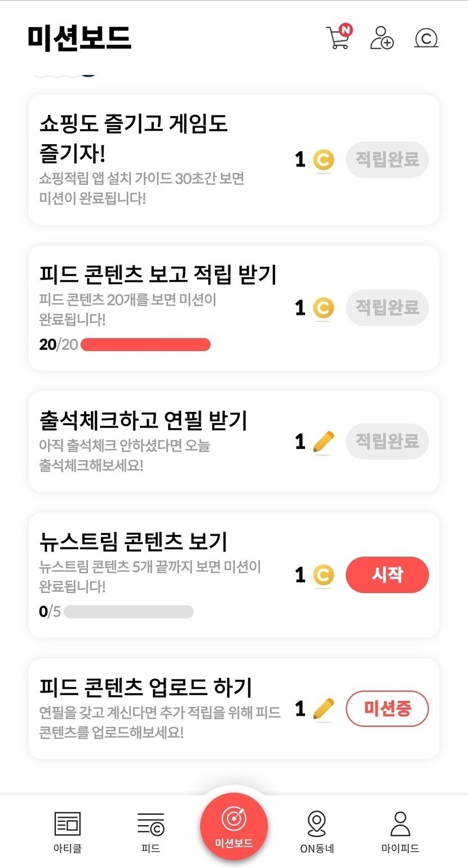Open the 피드 콘텐츠 업로드 하기 mission title
Screen dimensions: 468x868
[145, 687]
